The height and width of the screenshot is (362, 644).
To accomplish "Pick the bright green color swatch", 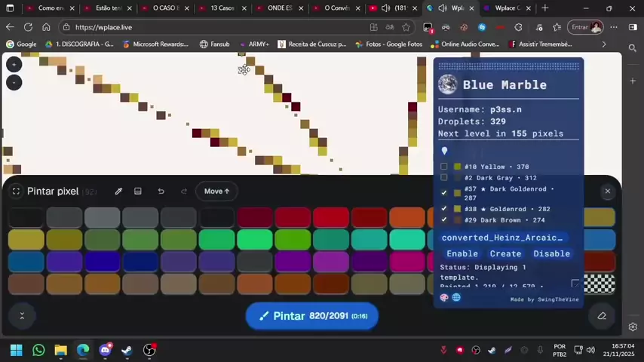I will click(254, 240).
